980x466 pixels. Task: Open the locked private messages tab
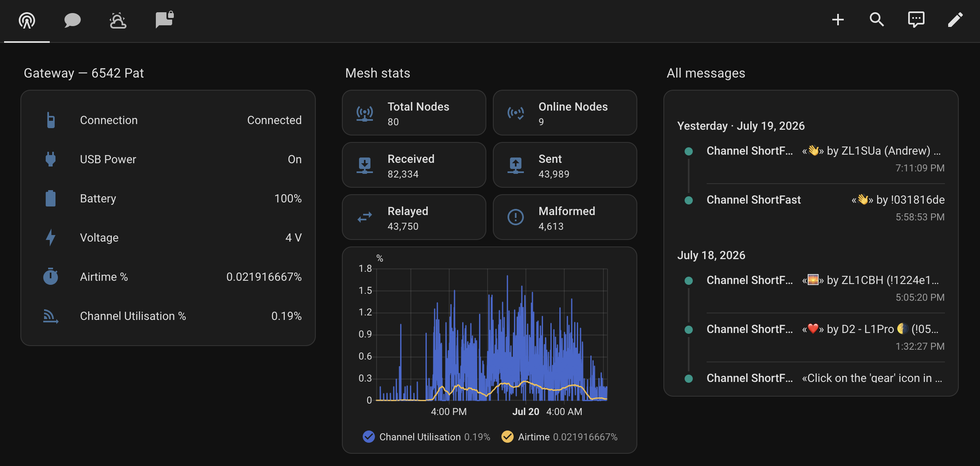[164, 20]
